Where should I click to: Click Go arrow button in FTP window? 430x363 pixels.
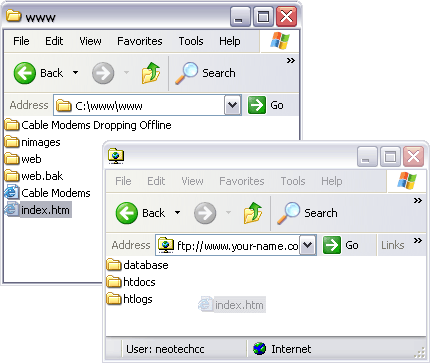[x=332, y=245]
